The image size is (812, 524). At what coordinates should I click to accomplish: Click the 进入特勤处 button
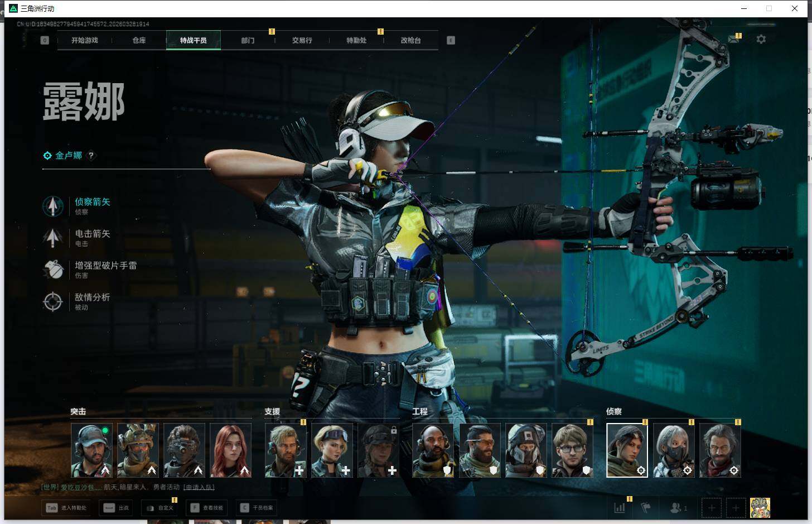point(67,508)
